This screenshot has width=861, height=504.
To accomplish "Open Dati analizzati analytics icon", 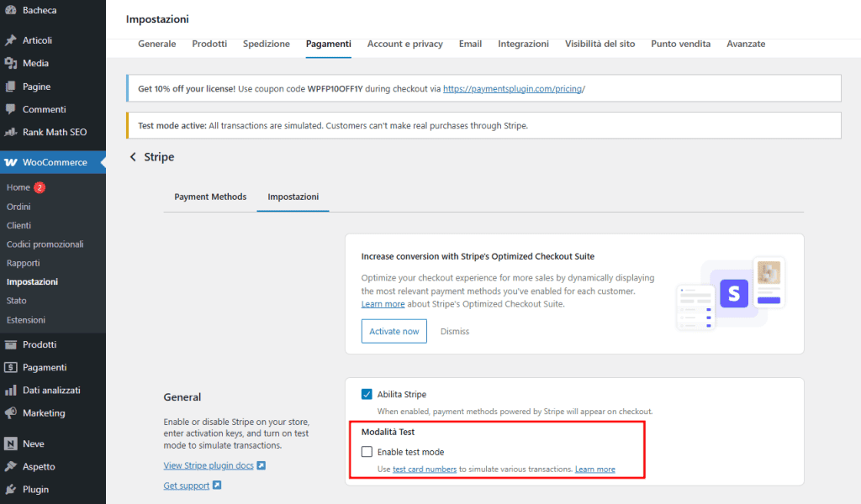I will point(12,390).
